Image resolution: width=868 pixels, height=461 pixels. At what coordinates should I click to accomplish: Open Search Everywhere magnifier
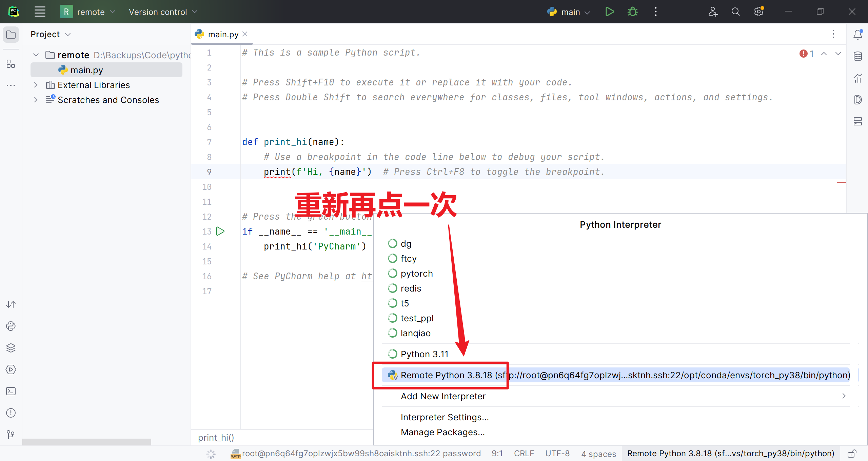pos(735,12)
